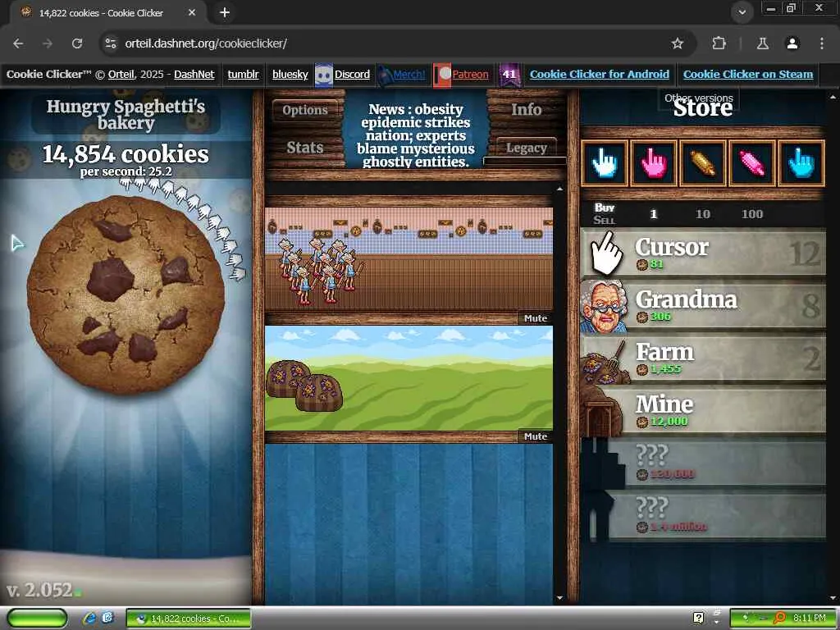Purchase a Grandma building
840x630 pixels.
point(703,305)
